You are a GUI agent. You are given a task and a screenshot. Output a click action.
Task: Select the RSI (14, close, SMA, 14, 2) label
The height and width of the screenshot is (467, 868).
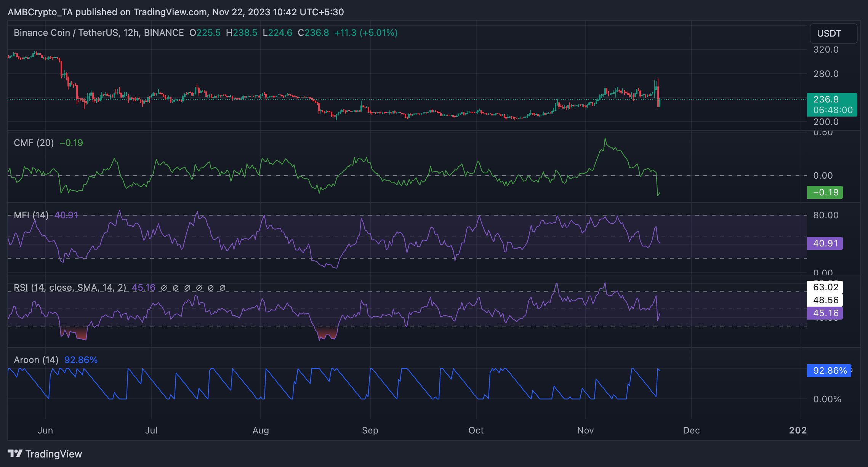pos(70,288)
